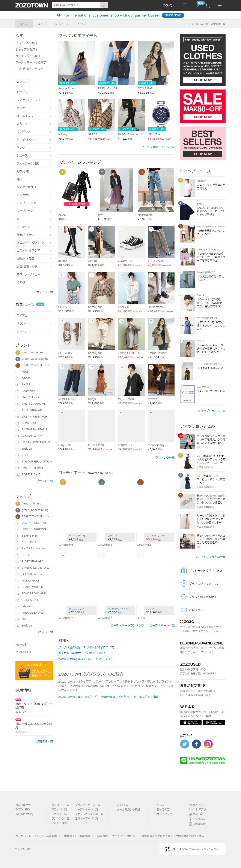This screenshot has height=868, width=241.
Task: Open クーポン対象アイテム一覧 link
Action: pos(158,147)
